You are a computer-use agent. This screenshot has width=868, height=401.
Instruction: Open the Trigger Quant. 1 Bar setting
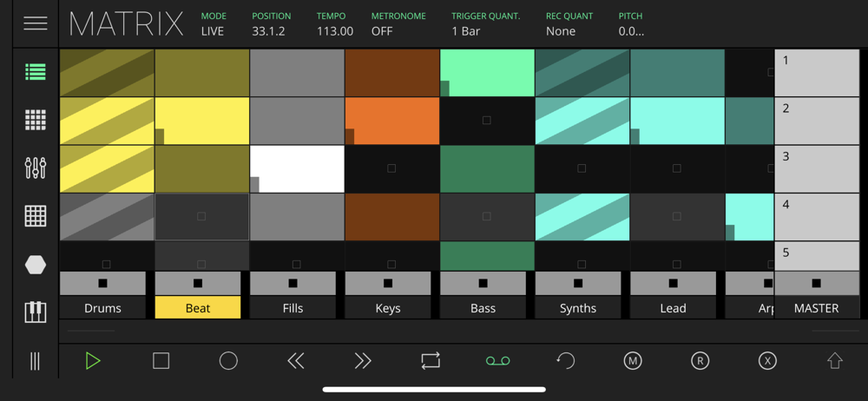coord(485,24)
